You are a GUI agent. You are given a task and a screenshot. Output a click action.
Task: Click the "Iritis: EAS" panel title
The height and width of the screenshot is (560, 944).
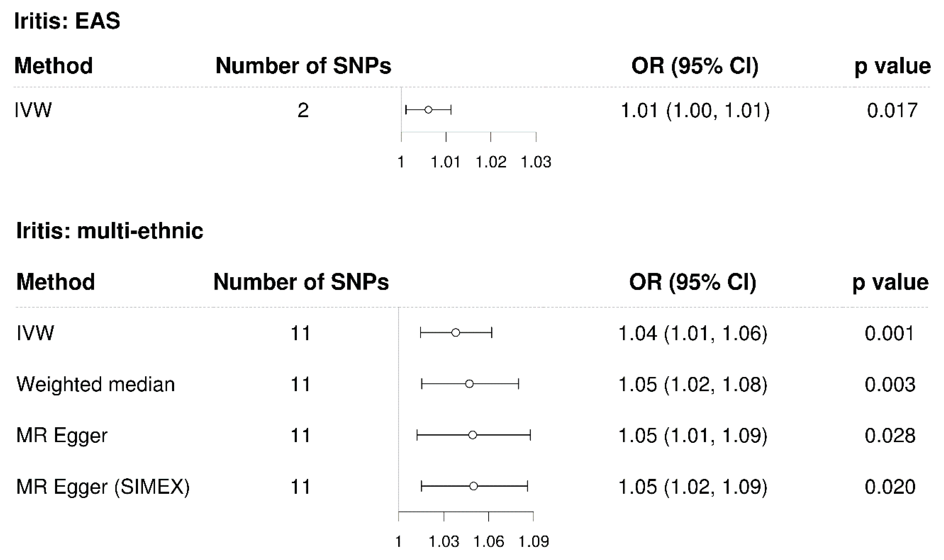[x=67, y=21]
